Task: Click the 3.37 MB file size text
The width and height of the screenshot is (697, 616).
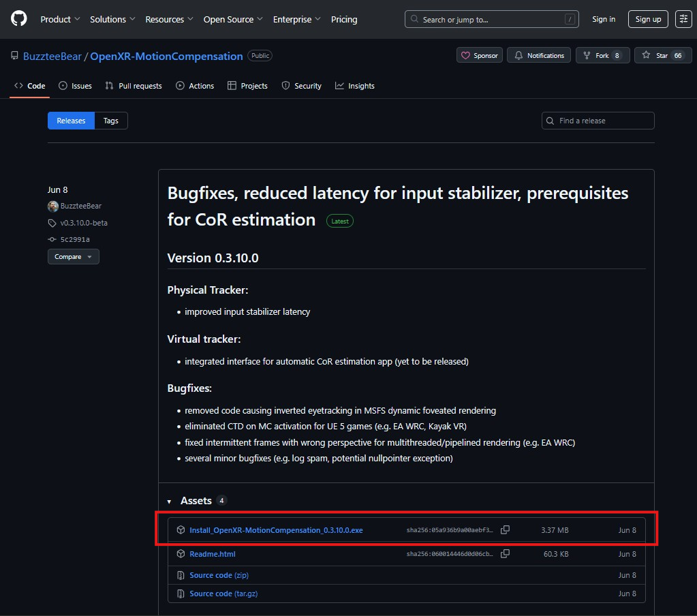Action: pos(555,530)
